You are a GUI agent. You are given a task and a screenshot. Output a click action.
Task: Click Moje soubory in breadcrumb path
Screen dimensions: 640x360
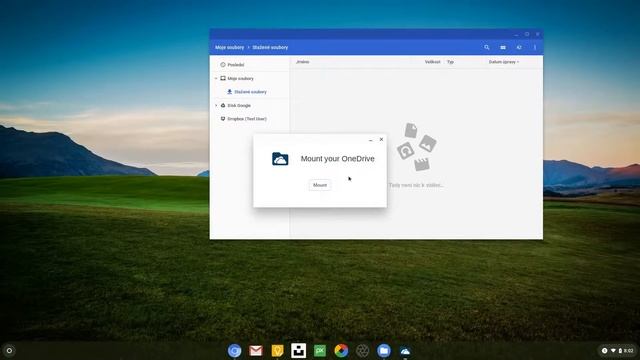click(x=229, y=47)
